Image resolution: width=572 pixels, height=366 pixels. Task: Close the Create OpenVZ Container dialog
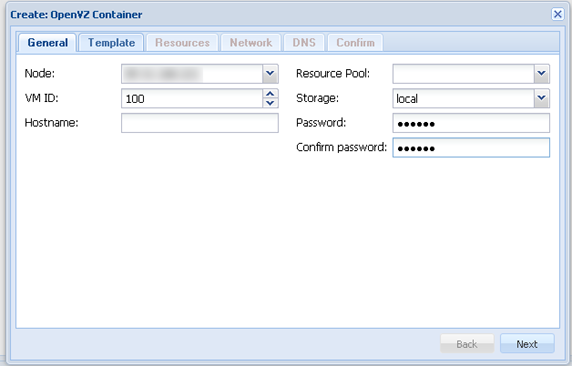click(557, 14)
